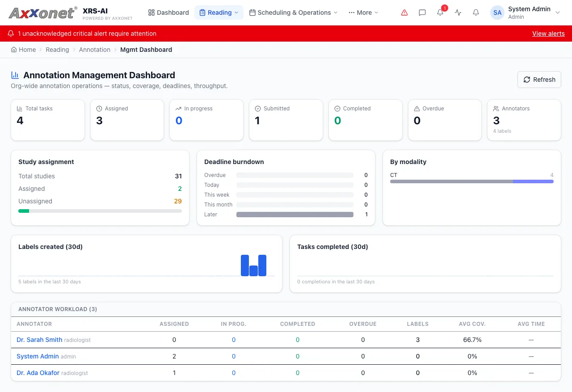The image size is (572, 392).
Task: Navigate to Annotation breadcrumb
Action: [x=95, y=50]
